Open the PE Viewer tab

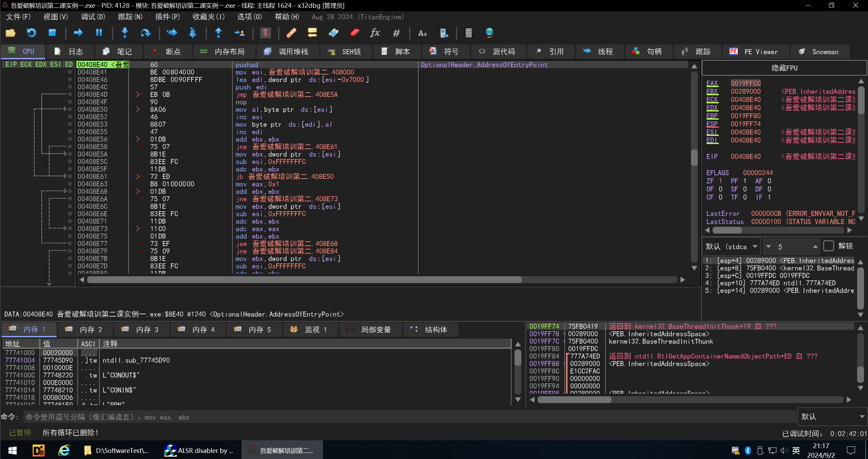pyautogui.click(x=755, y=52)
